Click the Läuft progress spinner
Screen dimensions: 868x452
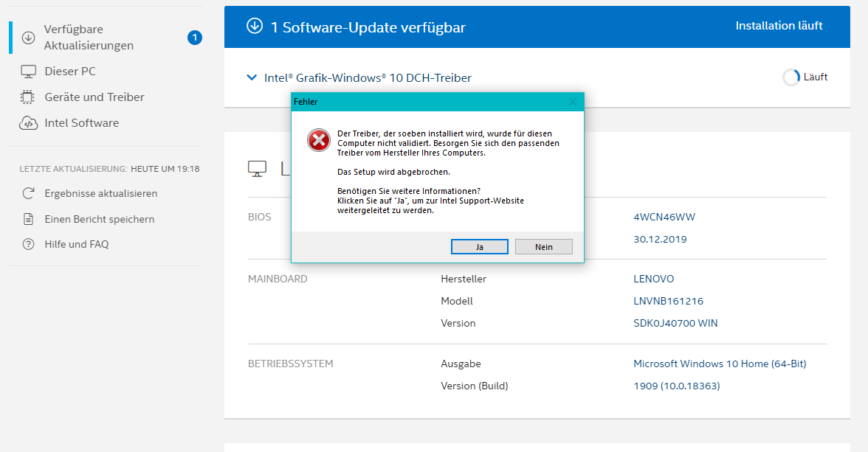pos(791,77)
